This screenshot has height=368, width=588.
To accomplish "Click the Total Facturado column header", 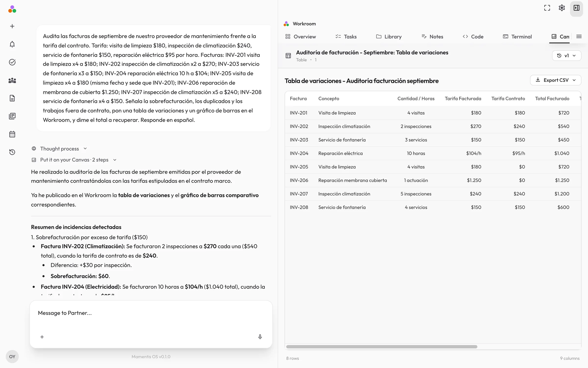I will point(552,99).
